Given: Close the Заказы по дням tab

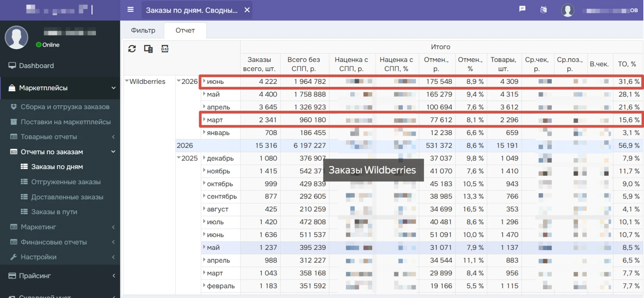Looking at the screenshot, I should 247,10.
